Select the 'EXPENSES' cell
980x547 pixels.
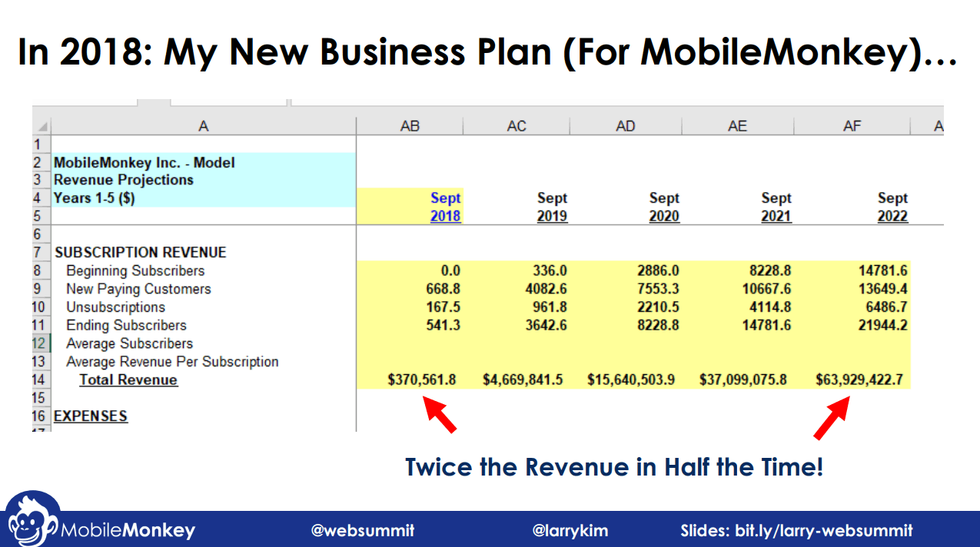click(x=204, y=416)
